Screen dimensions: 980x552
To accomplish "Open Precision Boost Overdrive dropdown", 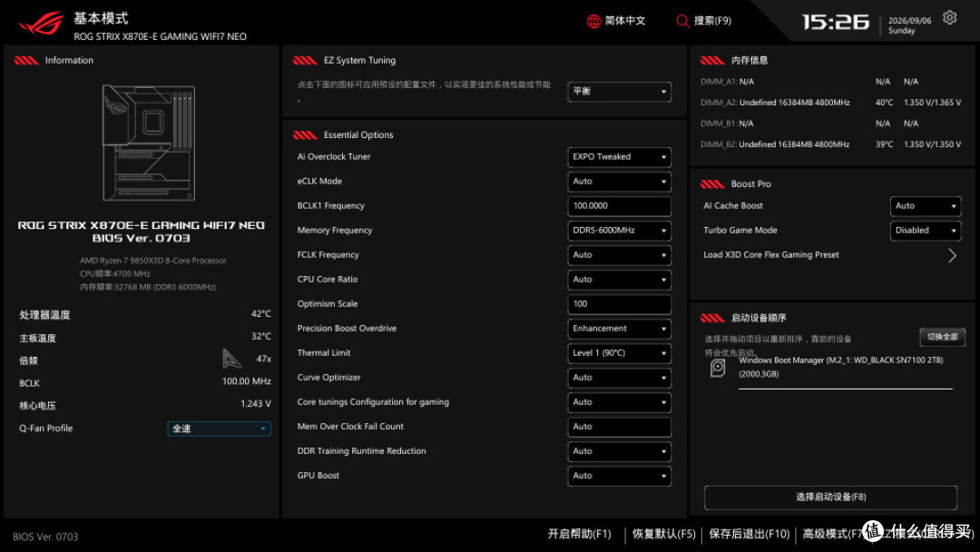I will tap(620, 328).
